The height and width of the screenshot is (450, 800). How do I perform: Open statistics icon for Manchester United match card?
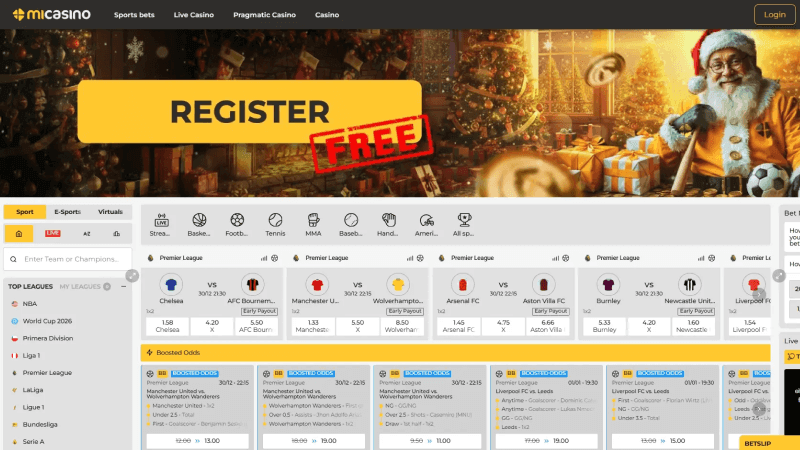410,258
